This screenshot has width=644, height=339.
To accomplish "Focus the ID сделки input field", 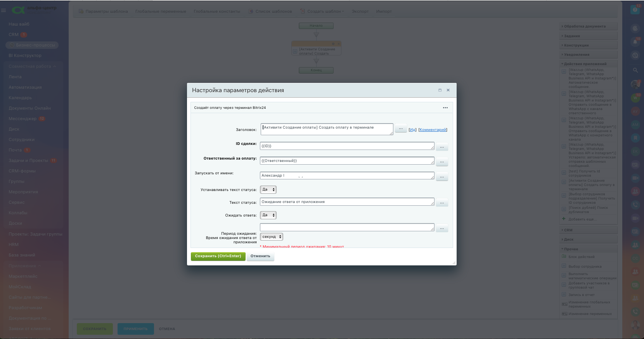I will (x=347, y=146).
